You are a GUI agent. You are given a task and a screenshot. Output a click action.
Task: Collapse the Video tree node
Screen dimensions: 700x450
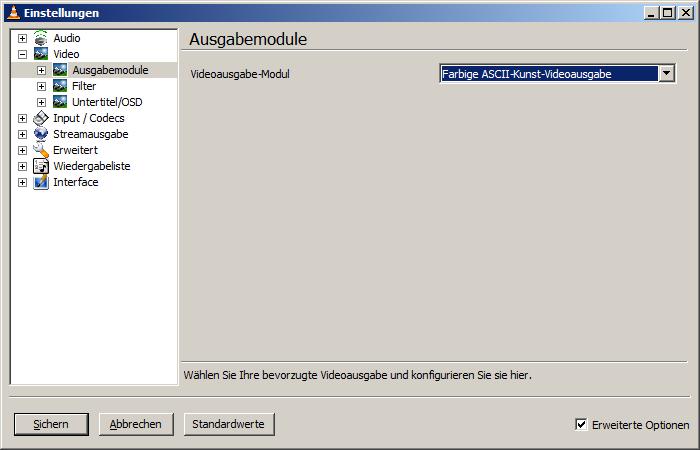[x=22, y=54]
